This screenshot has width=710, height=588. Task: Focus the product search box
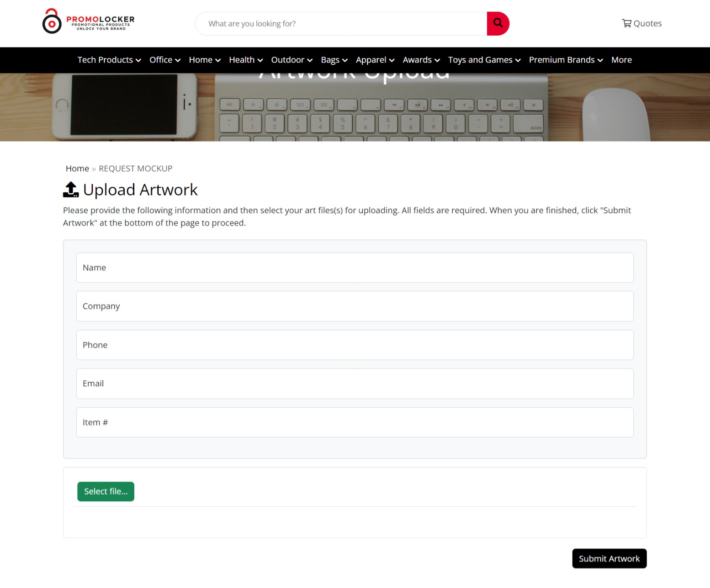pos(341,23)
